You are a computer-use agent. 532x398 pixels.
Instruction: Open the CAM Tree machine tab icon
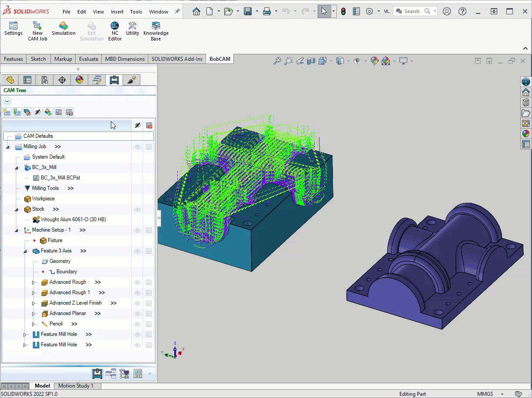(114, 80)
